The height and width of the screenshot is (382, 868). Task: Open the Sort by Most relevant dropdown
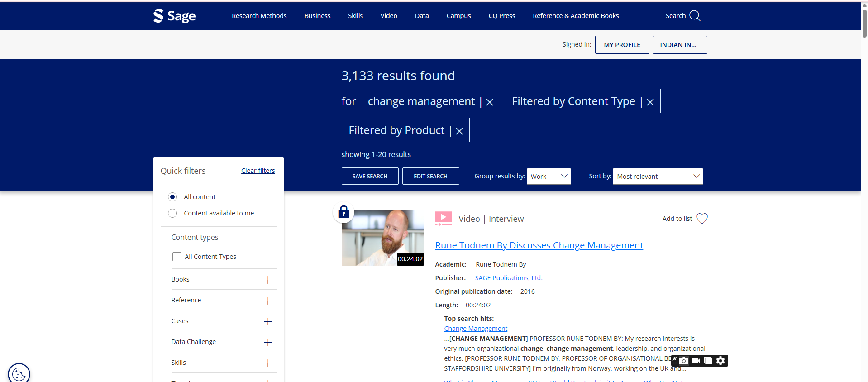[x=658, y=177]
